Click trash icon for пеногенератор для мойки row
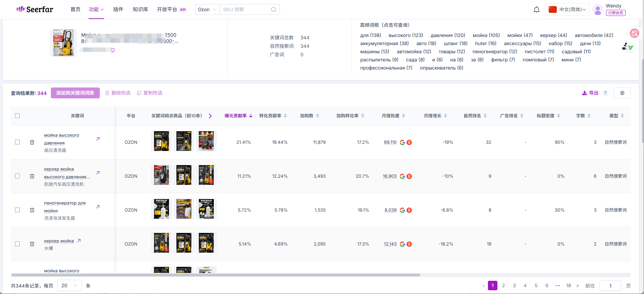Viewport: 644px width, 294px height. point(32,210)
